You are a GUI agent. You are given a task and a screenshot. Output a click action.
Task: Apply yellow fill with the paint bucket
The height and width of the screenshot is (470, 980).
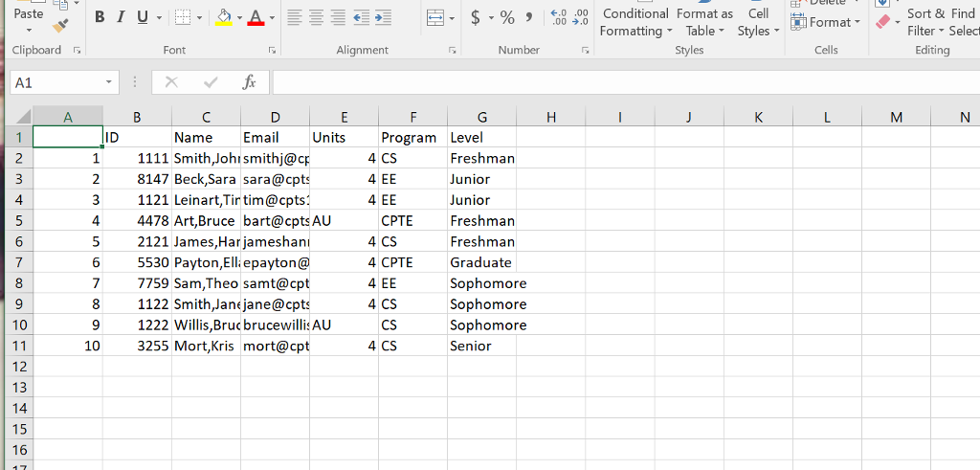[x=224, y=17]
